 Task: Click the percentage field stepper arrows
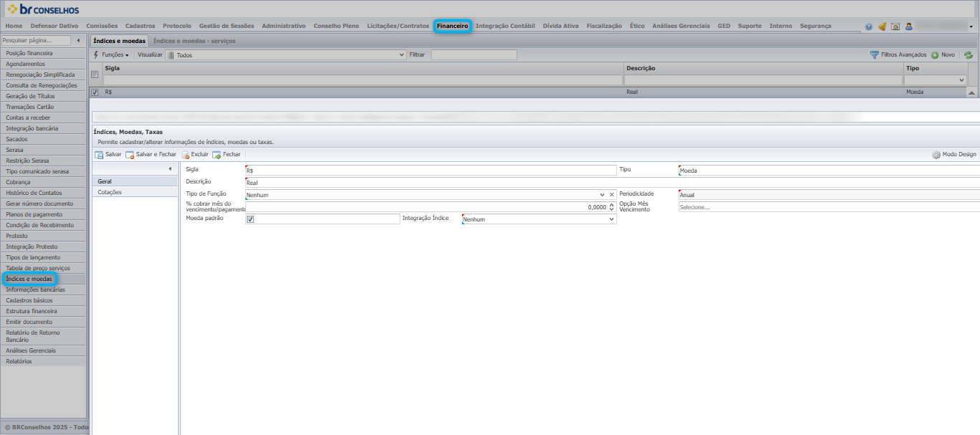click(x=612, y=207)
